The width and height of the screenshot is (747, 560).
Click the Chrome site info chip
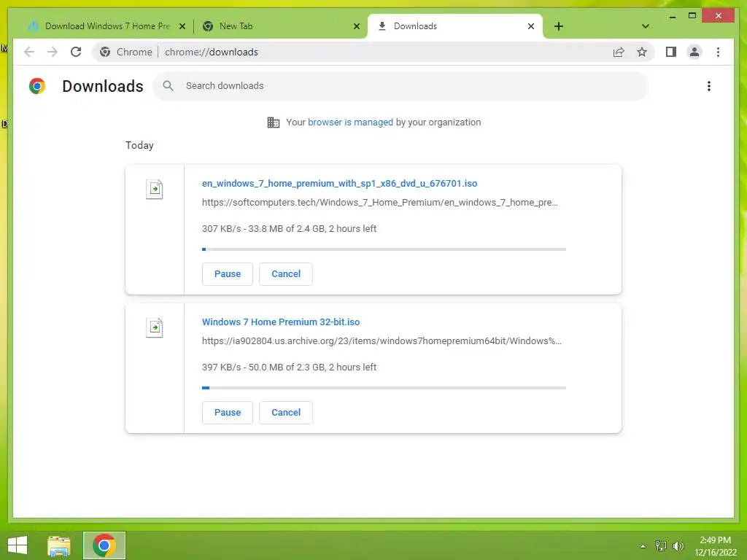pyautogui.click(x=125, y=52)
